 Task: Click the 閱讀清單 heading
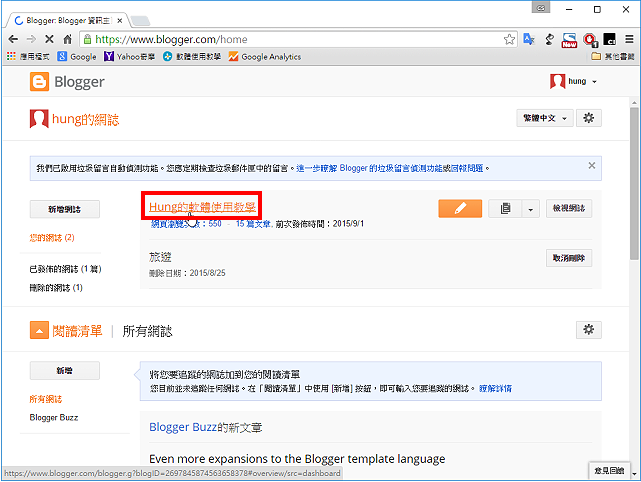pos(77,331)
